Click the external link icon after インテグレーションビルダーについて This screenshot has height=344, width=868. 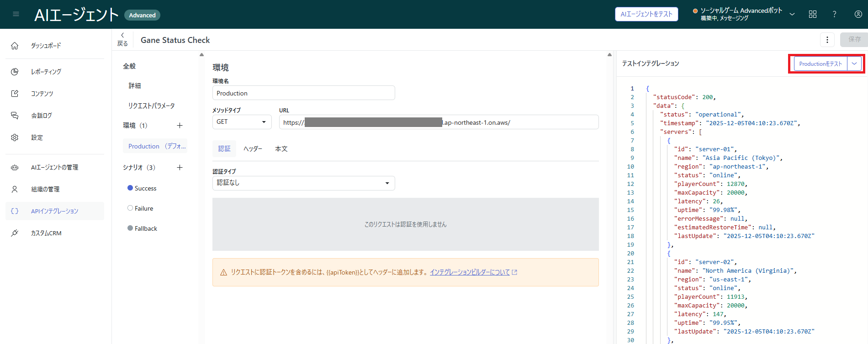(515, 272)
